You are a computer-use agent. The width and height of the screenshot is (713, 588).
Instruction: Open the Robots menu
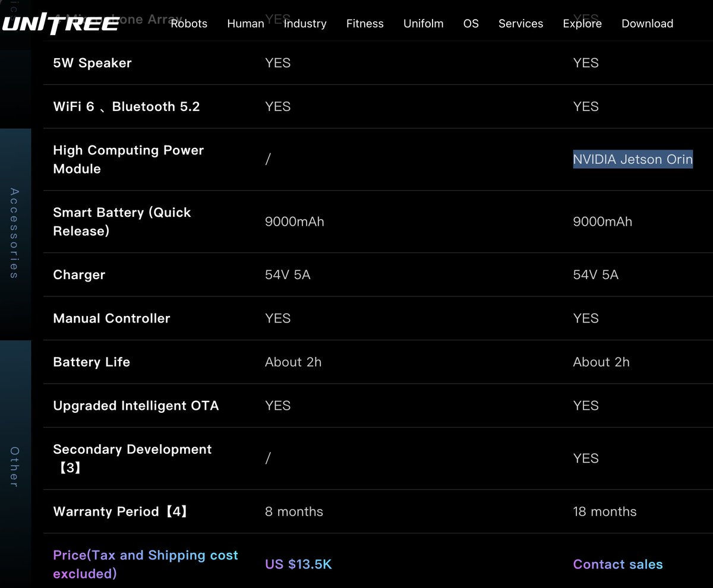189,24
